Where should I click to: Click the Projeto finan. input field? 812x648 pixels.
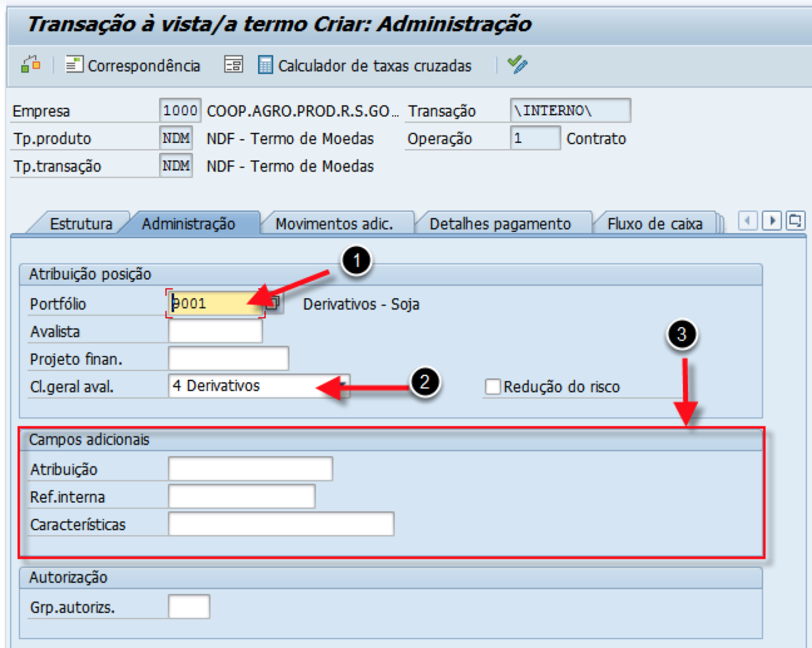coord(228,359)
